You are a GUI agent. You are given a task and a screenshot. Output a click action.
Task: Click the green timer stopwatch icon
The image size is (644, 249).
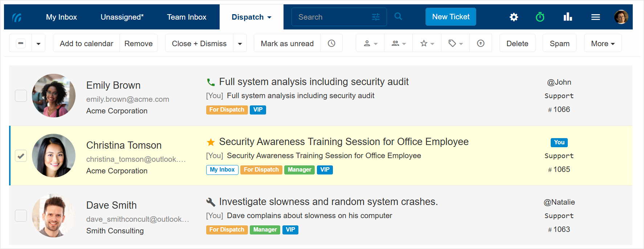click(x=540, y=17)
